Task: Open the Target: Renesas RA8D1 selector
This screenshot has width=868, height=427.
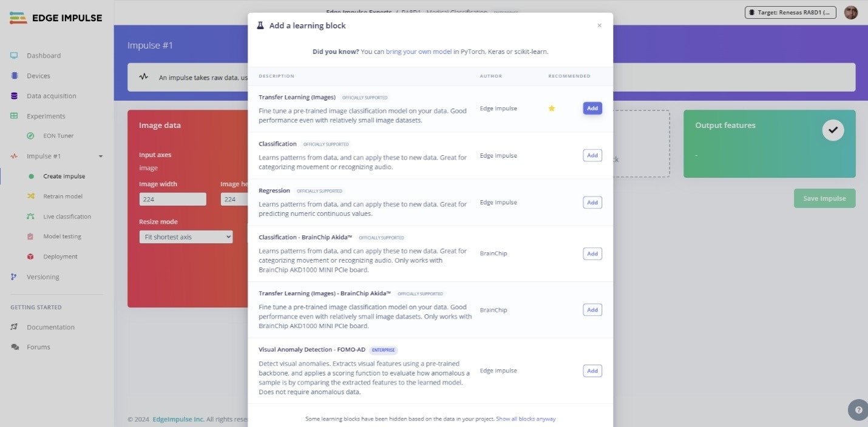Action: coord(790,12)
